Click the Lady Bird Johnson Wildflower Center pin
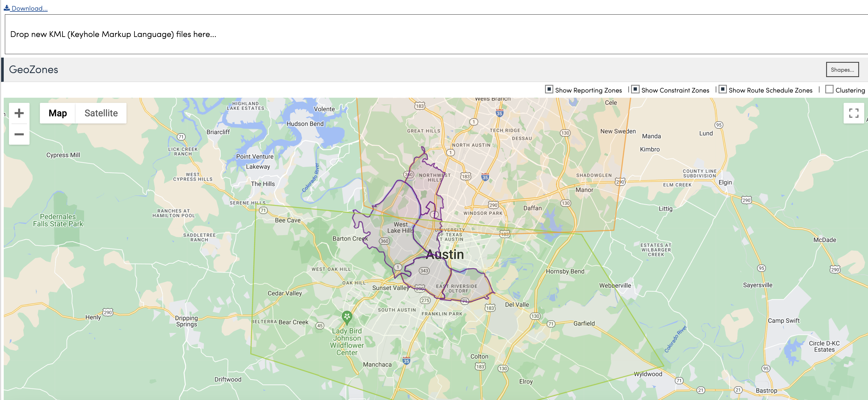 [347, 316]
